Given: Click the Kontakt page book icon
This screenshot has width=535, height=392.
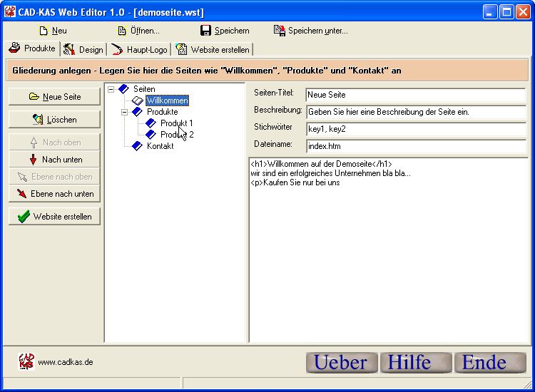Looking at the screenshot, I should coord(137,146).
